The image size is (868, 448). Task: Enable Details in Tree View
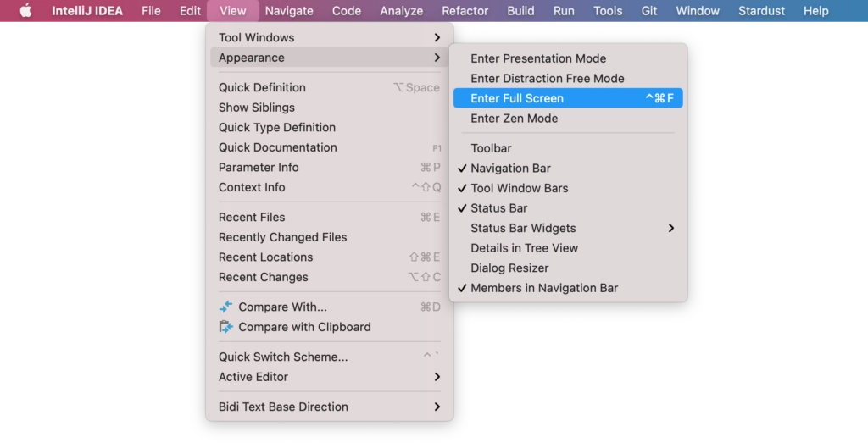568,248
